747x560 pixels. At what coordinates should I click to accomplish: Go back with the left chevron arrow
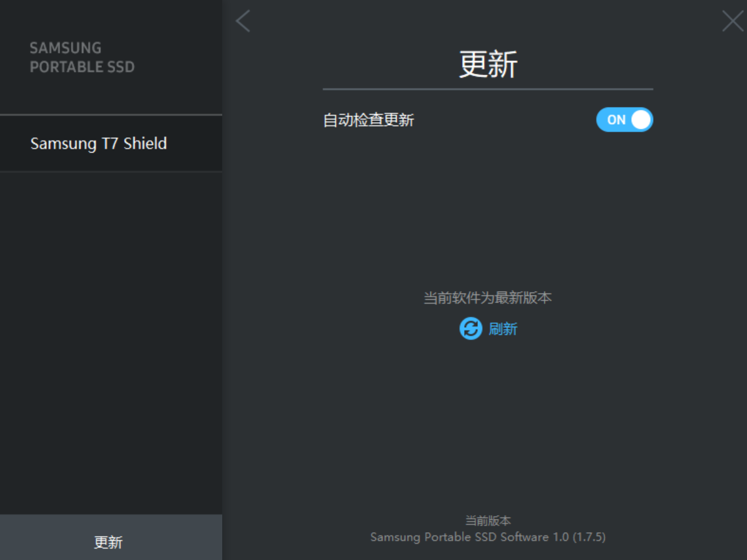tap(243, 21)
